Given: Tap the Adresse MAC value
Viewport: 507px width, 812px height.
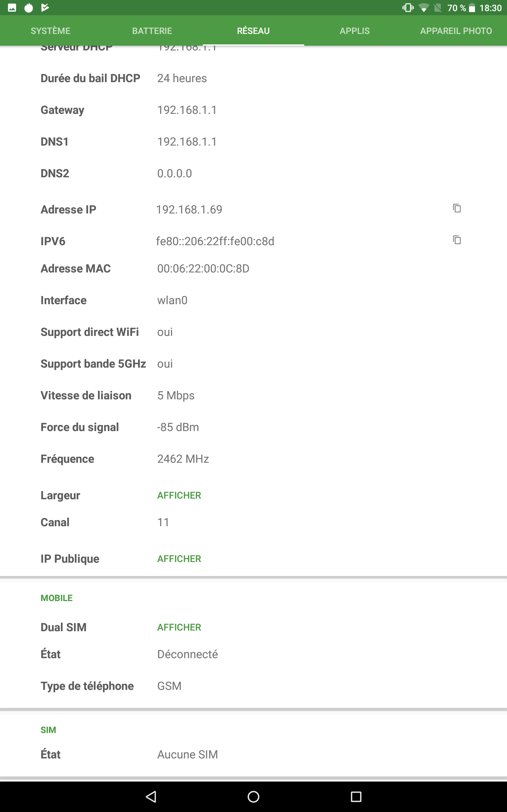Looking at the screenshot, I should (x=203, y=268).
